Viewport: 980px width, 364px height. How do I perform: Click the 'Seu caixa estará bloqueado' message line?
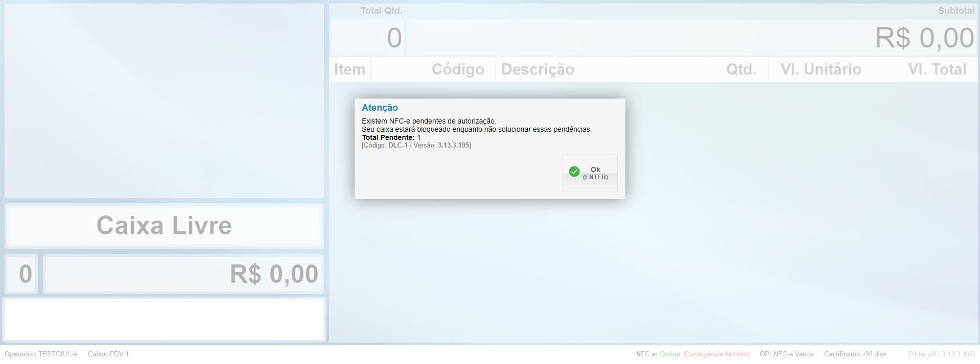click(x=476, y=129)
